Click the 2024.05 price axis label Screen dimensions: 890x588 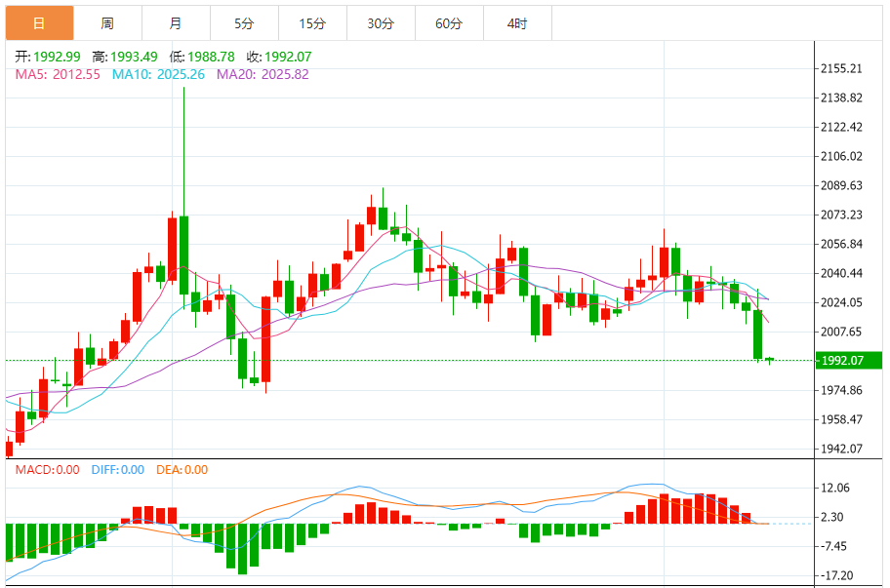(841, 302)
